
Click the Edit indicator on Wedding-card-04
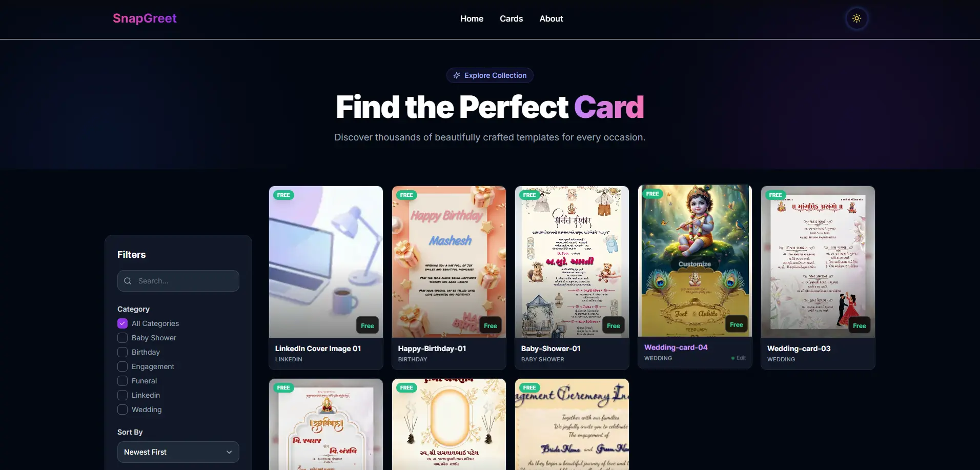click(x=739, y=358)
